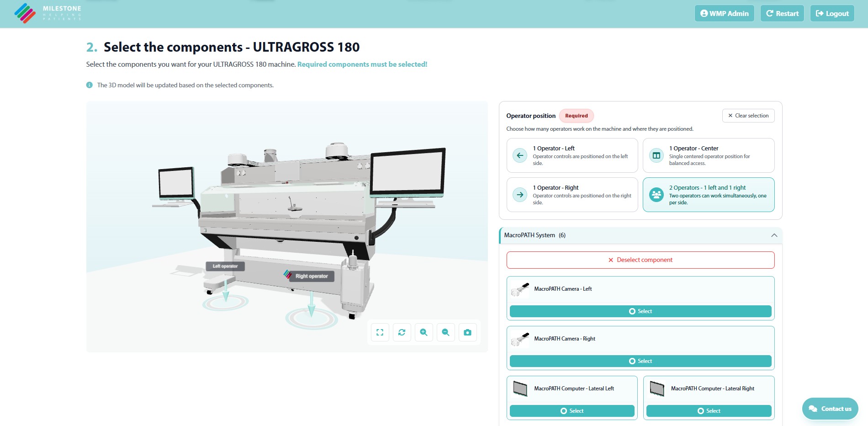Zoom in on the 3D model
The image size is (868, 426).
coord(423,332)
